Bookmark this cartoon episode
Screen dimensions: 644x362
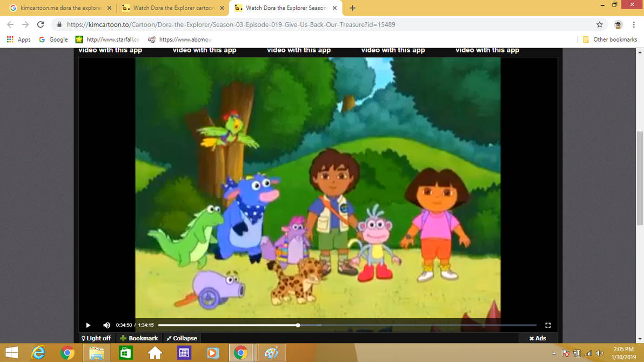tap(139, 338)
